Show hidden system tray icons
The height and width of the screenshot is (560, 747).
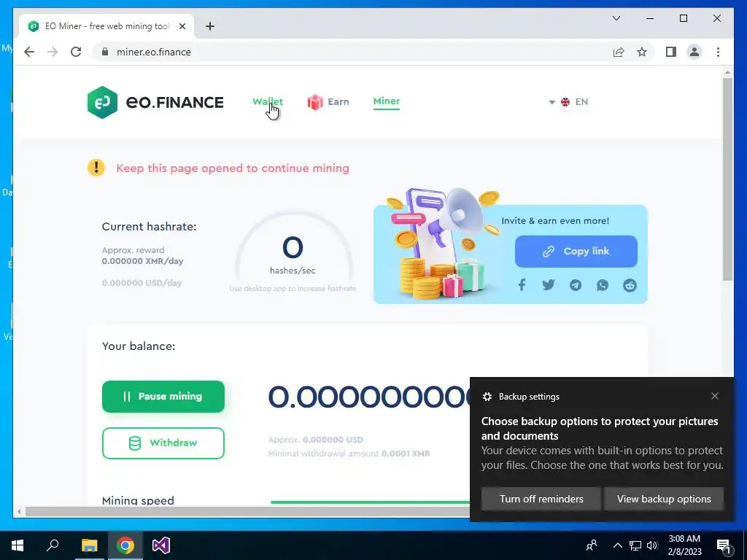(617, 545)
